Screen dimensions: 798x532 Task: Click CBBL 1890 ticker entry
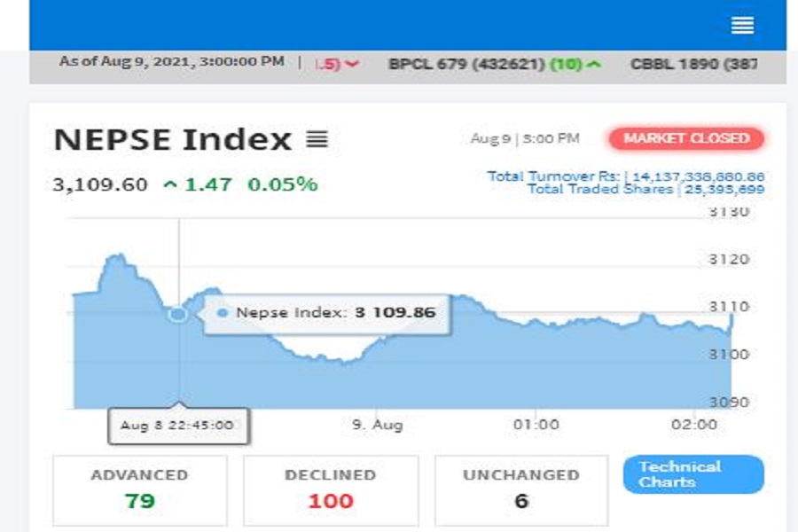(693, 64)
